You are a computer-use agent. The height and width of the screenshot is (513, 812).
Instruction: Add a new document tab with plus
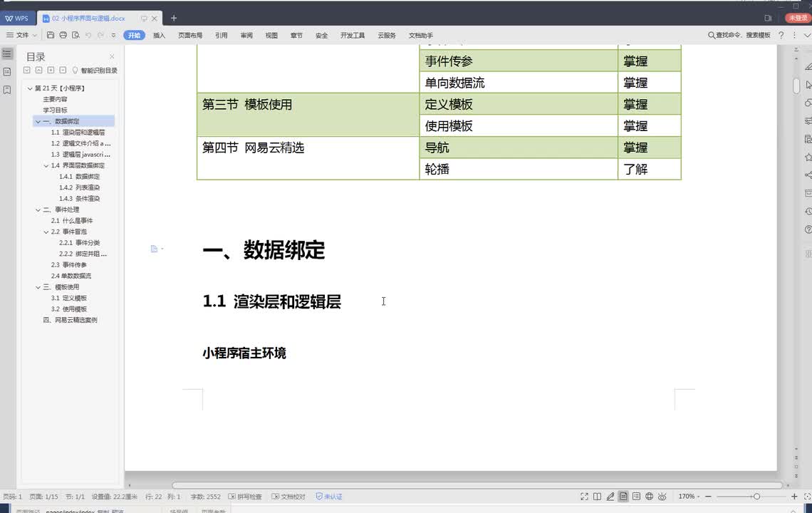[x=174, y=18]
